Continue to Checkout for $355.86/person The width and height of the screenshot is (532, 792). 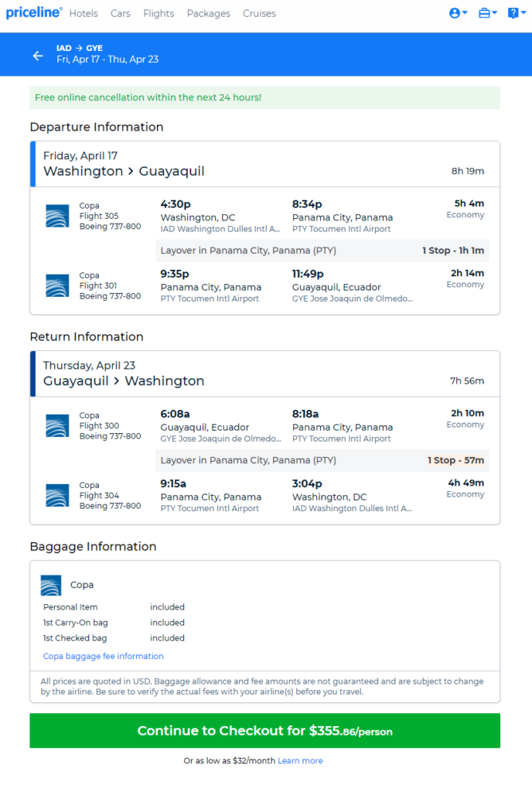265,731
